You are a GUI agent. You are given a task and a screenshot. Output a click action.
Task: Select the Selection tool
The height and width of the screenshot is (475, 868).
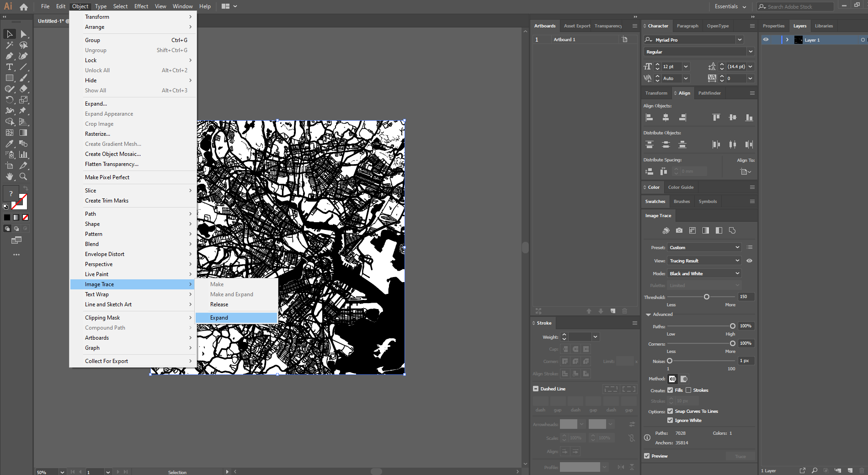[x=10, y=34]
